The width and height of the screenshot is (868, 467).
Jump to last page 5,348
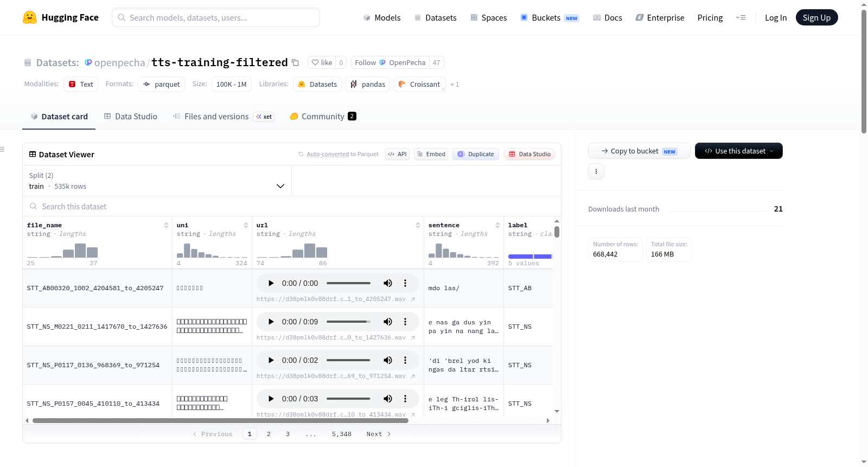pos(342,434)
